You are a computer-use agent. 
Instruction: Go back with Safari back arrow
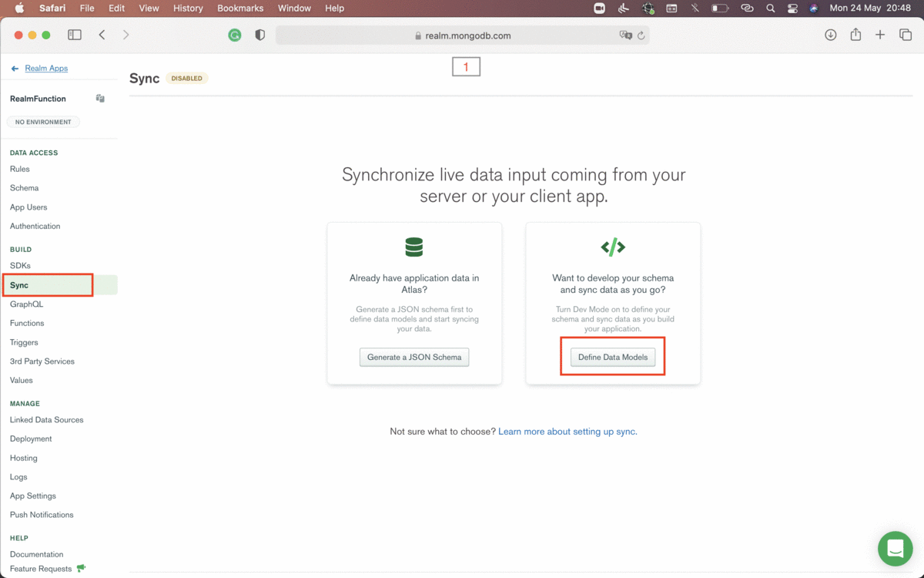click(x=102, y=35)
